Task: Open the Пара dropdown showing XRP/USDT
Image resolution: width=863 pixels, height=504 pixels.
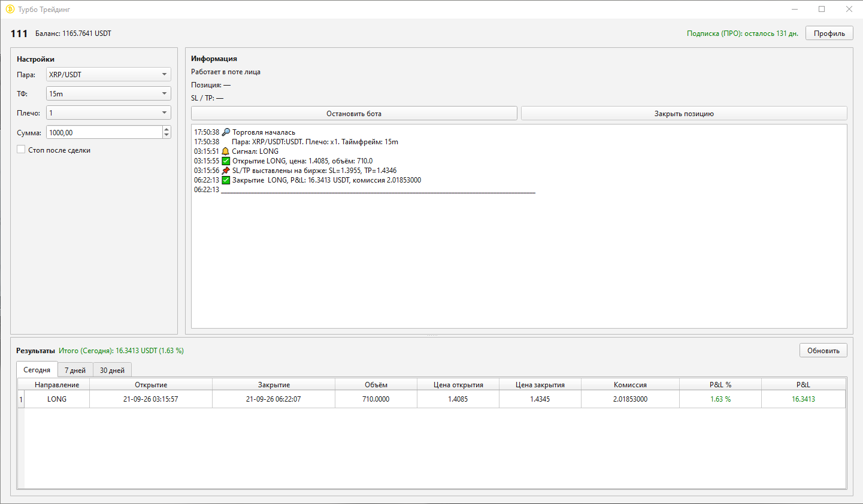Action: (108, 74)
